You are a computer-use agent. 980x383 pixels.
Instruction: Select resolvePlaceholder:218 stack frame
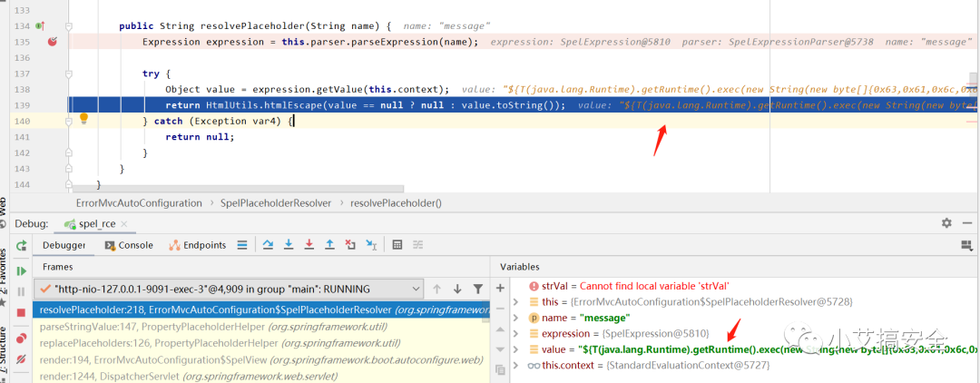click(x=262, y=309)
